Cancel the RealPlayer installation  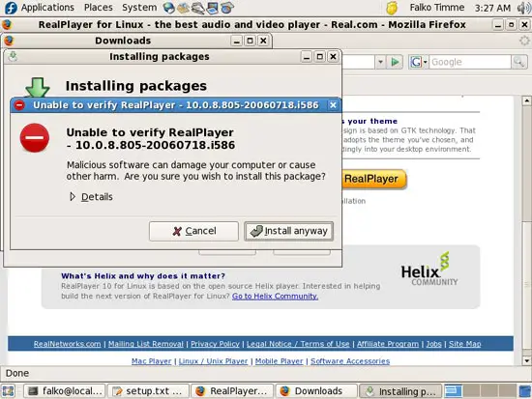click(x=193, y=231)
